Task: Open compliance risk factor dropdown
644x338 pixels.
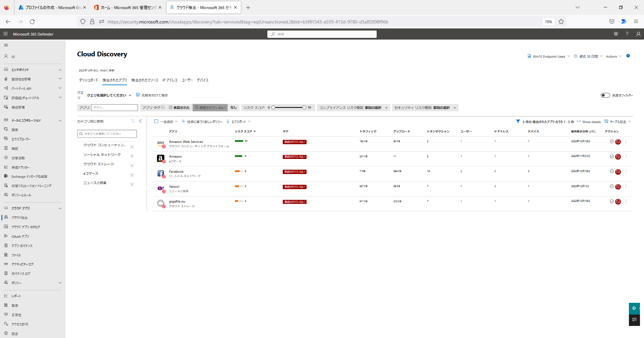Action: (353, 108)
